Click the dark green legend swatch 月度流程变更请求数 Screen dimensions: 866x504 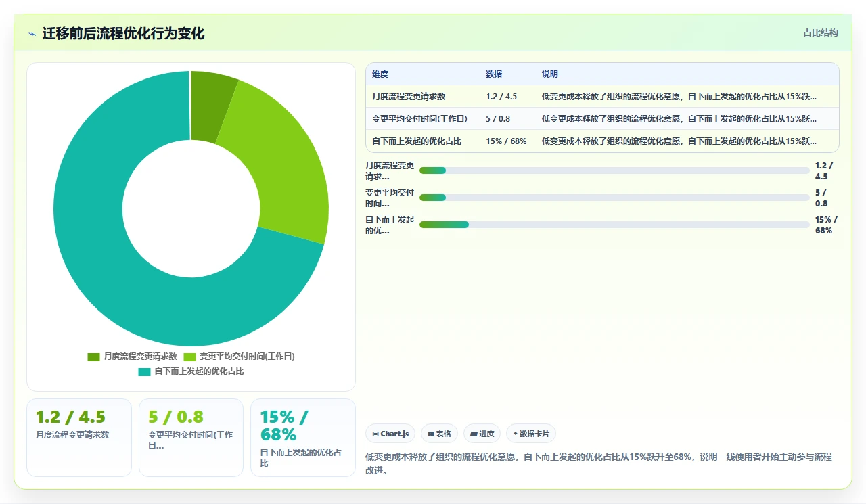point(93,357)
